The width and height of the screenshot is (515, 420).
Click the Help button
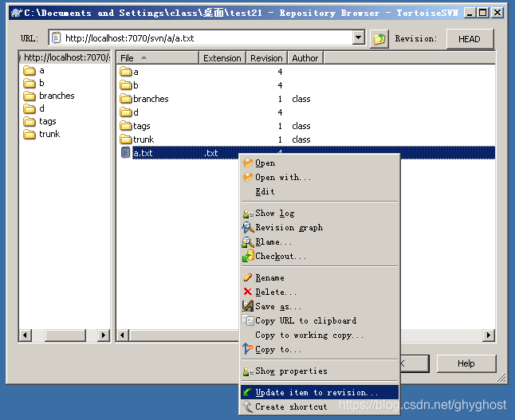466,363
